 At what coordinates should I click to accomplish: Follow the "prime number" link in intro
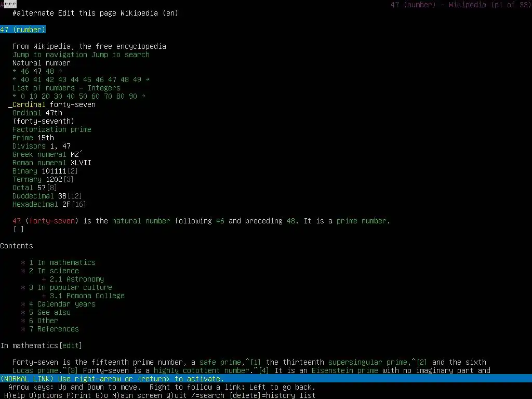tap(362, 221)
